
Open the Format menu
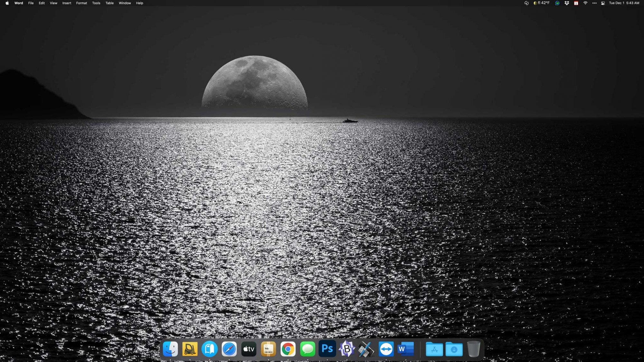coord(81,3)
